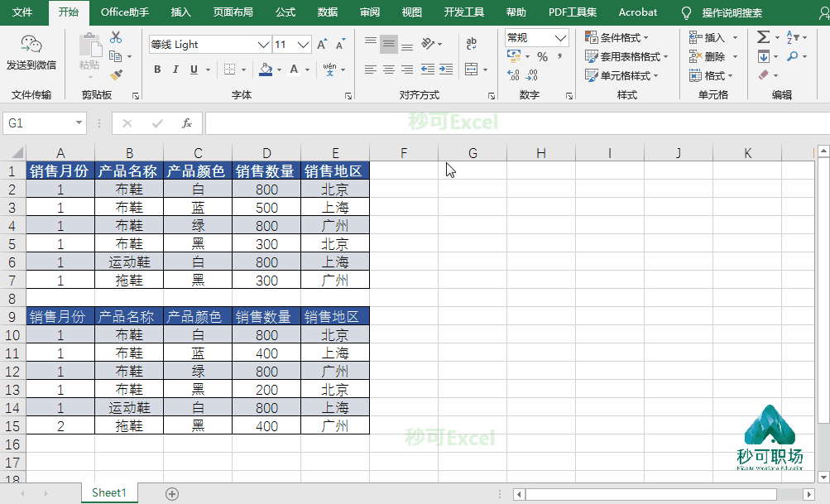Apply percent style format

click(x=543, y=56)
